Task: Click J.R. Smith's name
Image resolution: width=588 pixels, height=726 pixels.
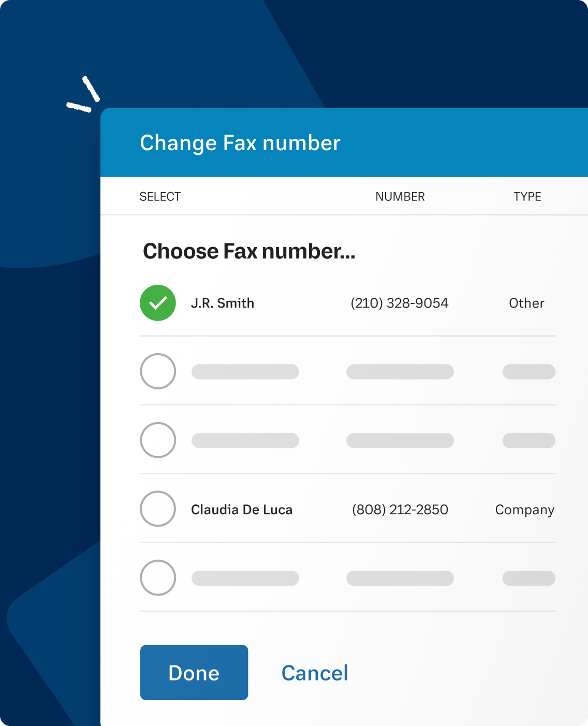Action: [223, 303]
